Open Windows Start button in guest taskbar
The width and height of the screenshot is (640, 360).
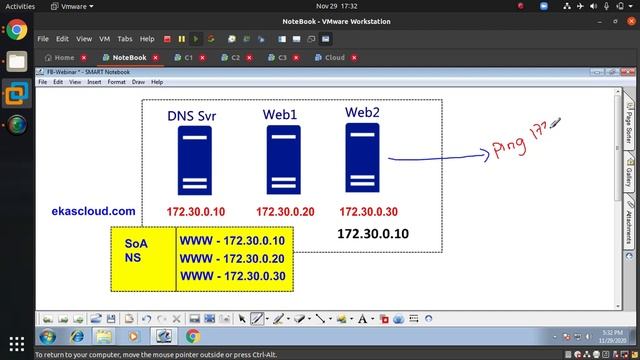[48, 337]
